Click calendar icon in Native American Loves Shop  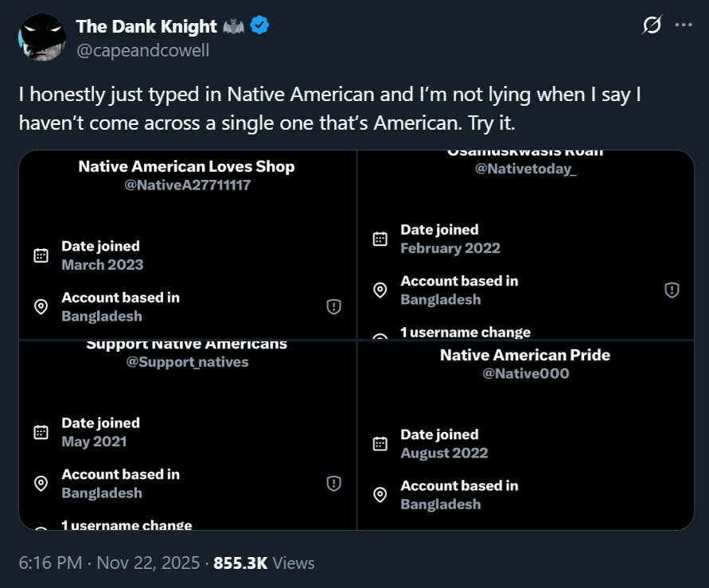[x=41, y=255]
